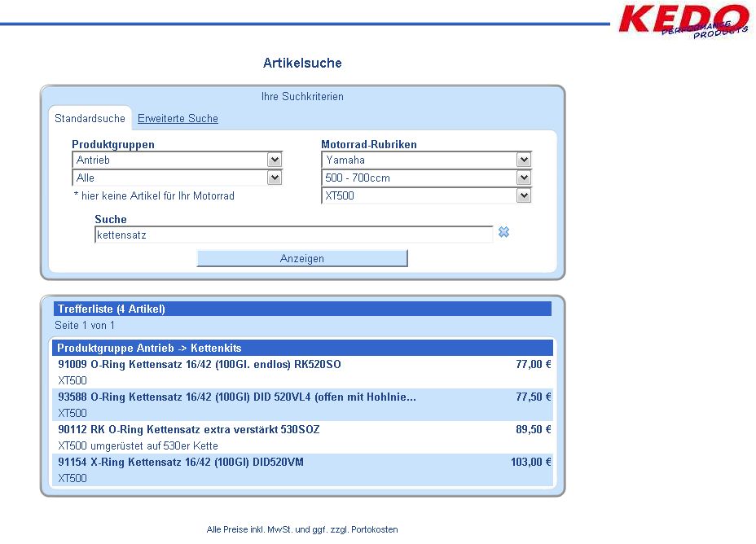Click the Artikelsuche page title
756x544 pixels.
302,64
